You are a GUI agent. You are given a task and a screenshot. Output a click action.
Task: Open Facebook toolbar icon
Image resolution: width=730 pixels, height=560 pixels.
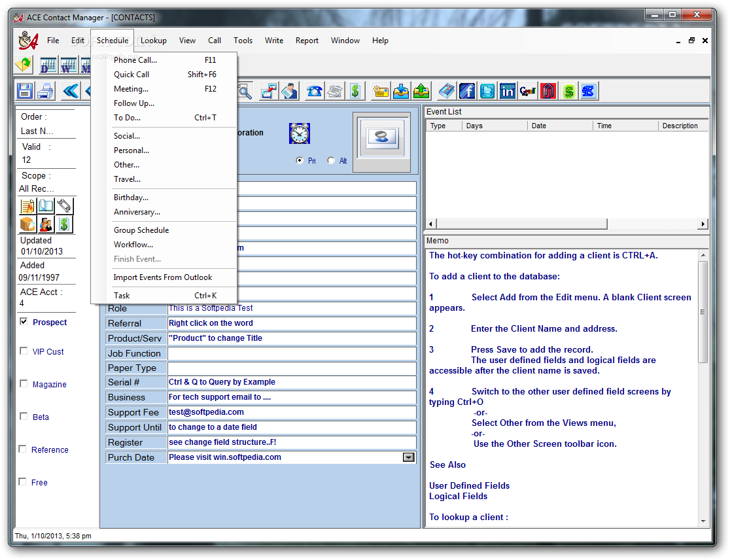coord(467,91)
